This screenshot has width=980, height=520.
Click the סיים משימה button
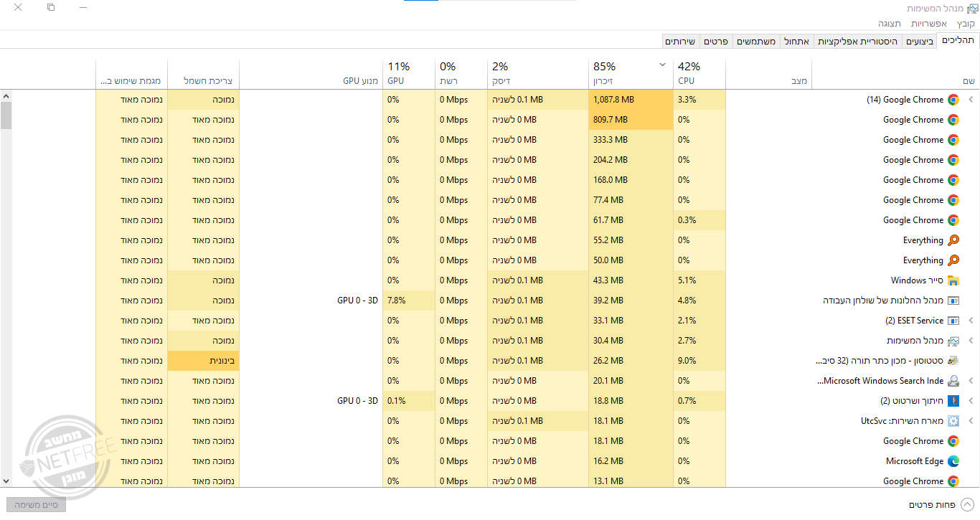coord(36,505)
